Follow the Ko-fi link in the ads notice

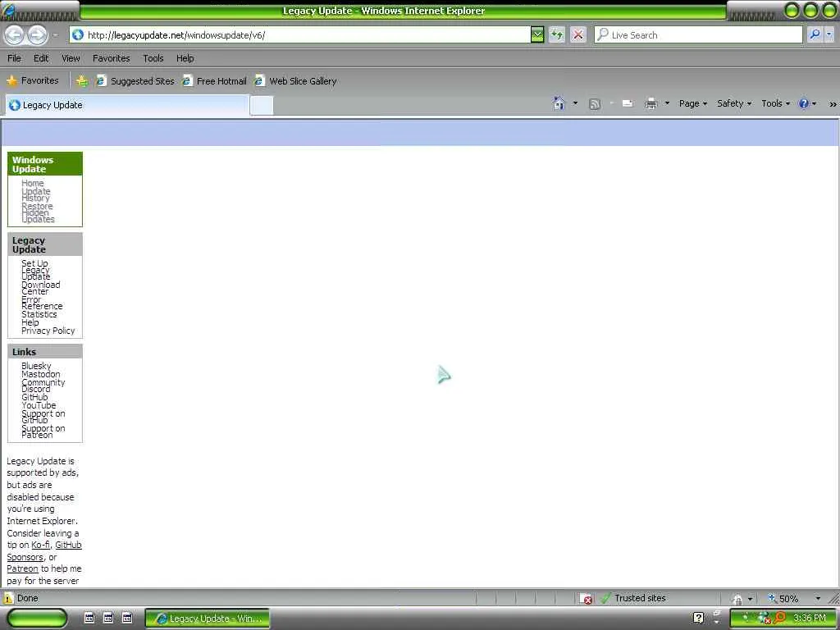pos(41,545)
